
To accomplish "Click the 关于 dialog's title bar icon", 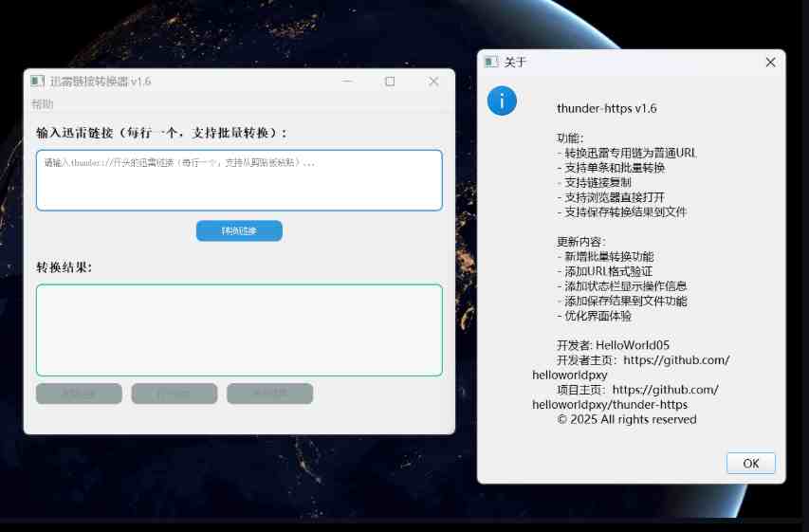I will [x=490, y=62].
